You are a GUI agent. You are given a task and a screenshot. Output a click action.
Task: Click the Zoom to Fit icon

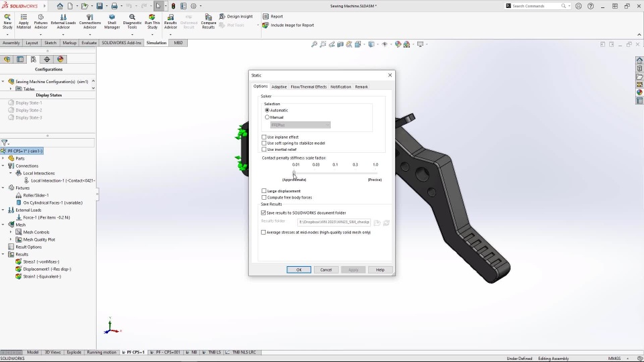pyautogui.click(x=314, y=44)
